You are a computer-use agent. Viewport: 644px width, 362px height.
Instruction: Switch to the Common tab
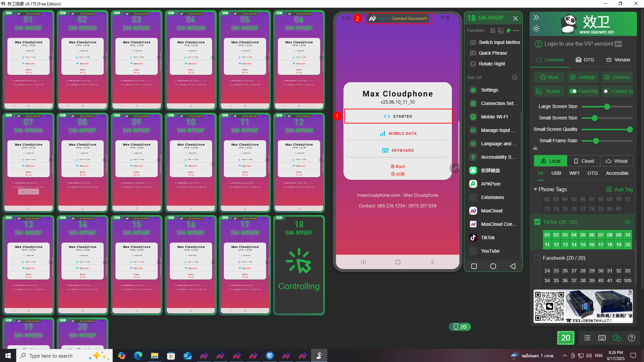tap(550, 60)
